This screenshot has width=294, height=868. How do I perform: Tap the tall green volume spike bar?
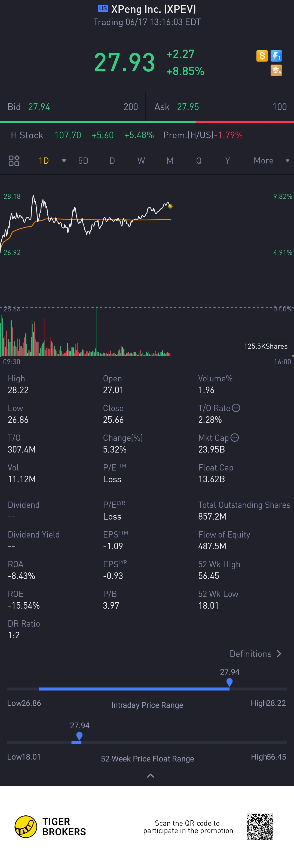(96, 331)
